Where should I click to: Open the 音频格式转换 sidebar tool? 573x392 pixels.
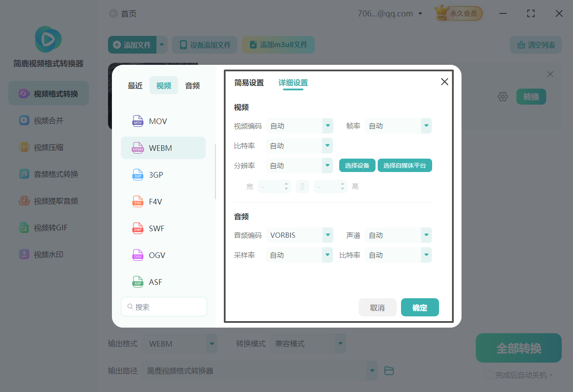pyautogui.click(x=48, y=174)
